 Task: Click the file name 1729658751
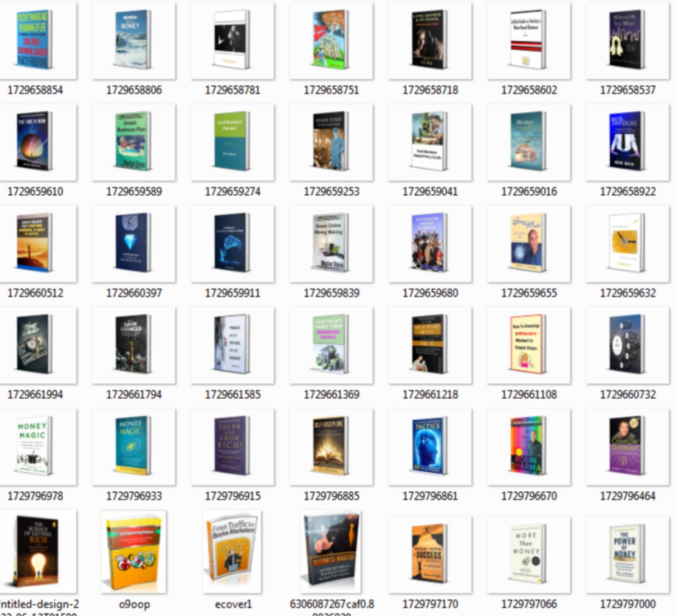tap(331, 90)
